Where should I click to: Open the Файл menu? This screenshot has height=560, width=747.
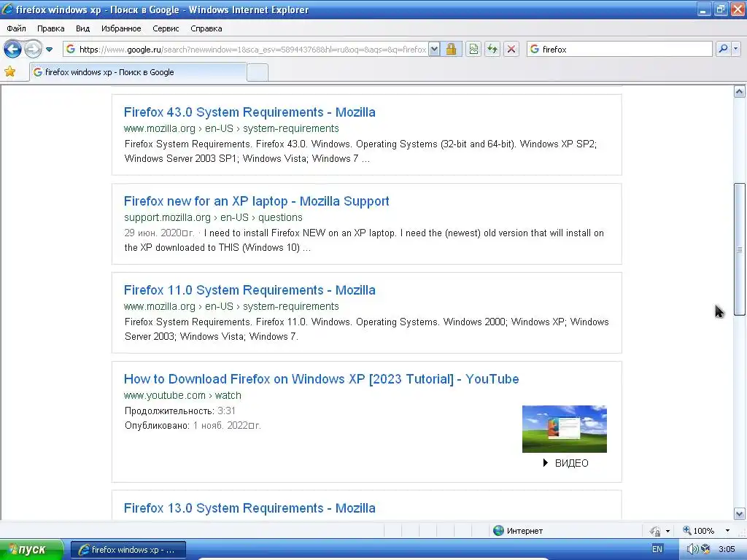(x=16, y=28)
